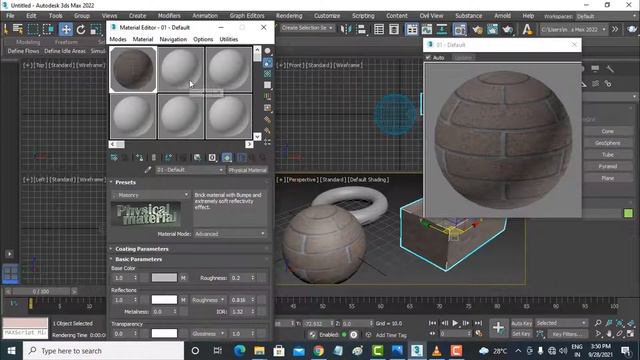Click Show End Result icon
Image resolution: width=640 pixels, height=360 pixels.
pyautogui.click(x=242, y=158)
